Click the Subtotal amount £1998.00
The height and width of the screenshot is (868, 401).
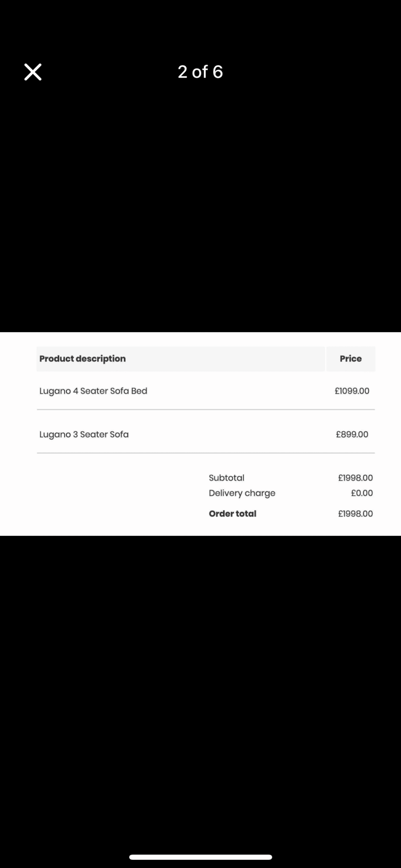coord(355,478)
